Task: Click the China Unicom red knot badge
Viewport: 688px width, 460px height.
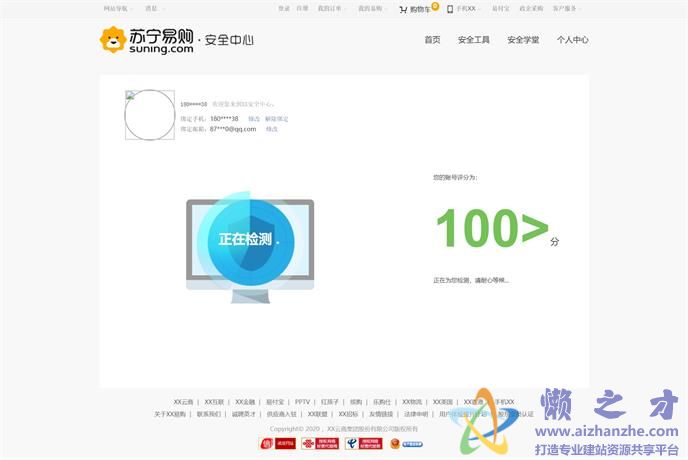Action: click(320, 444)
